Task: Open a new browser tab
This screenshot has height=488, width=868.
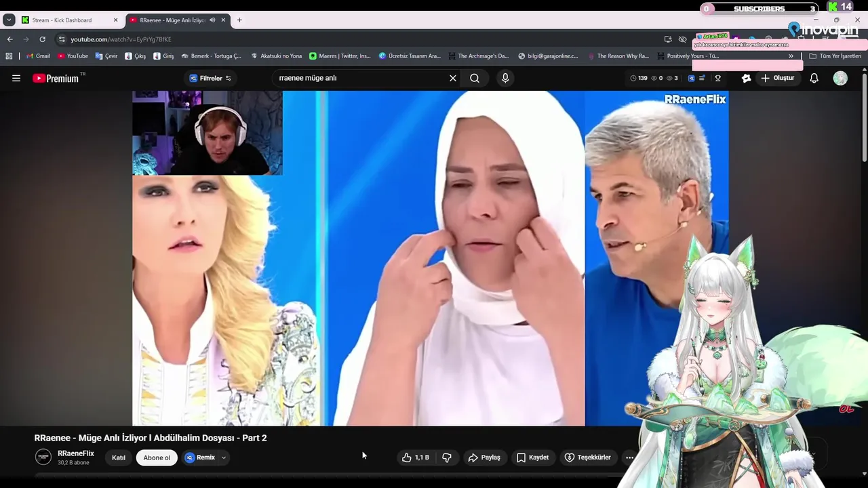Action: 239,20
